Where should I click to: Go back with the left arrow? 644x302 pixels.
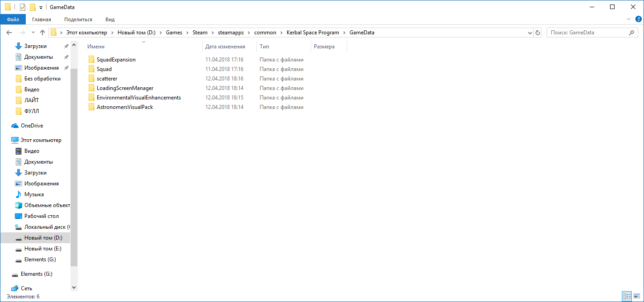[9, 33]
